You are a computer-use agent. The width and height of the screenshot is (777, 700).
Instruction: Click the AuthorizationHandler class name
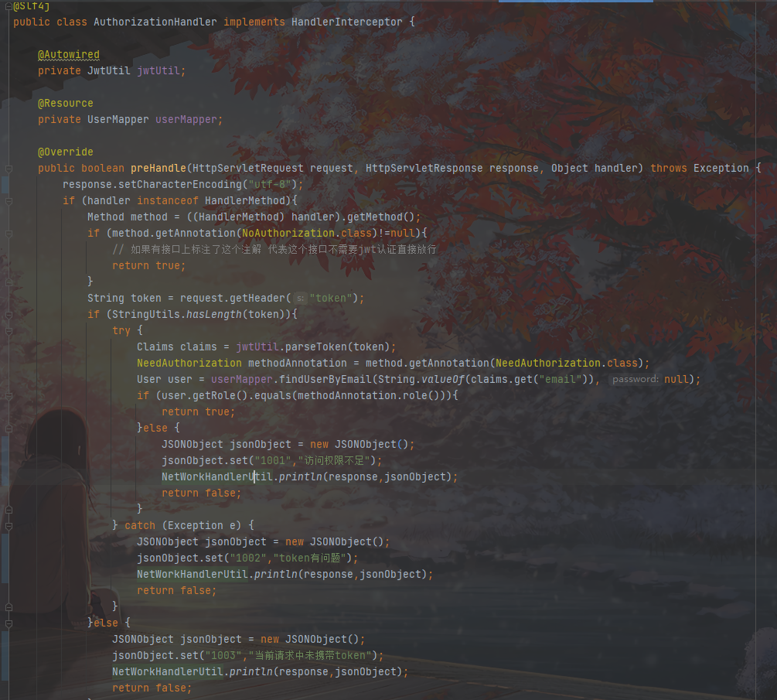coord(155,22)
